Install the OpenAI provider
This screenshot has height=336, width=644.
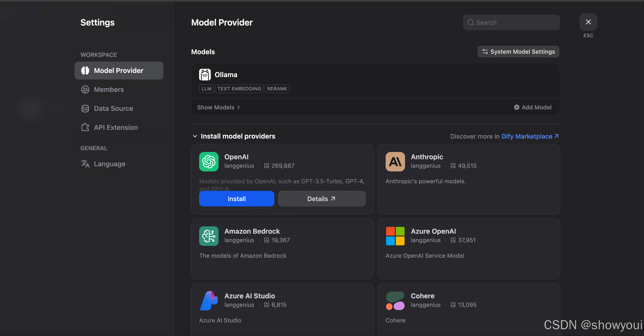pyautogui.click(x=237, y=199)
